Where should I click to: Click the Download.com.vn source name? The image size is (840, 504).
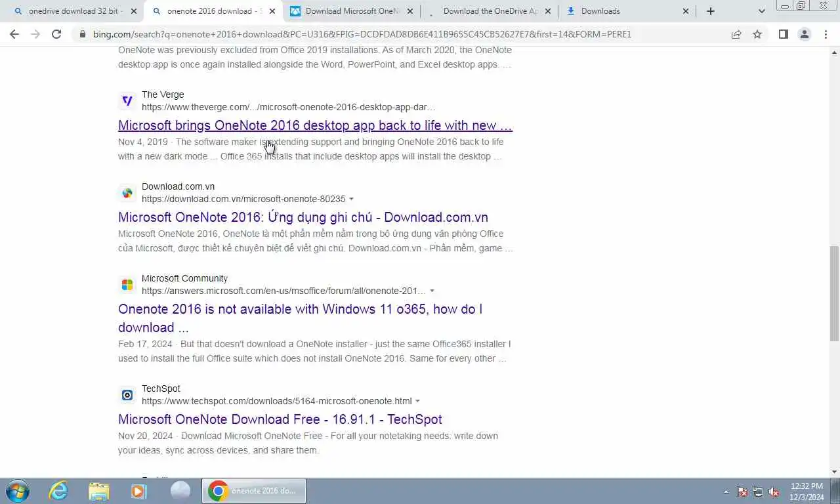pyautogui.click(x=178, y=186)
